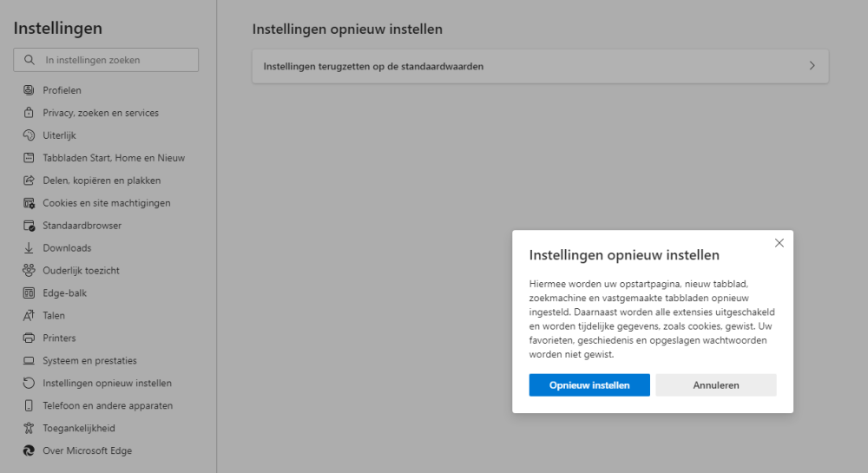Image resolution: width=868 pixels, height=473 pixels.
Task: Click the Toegankelijkheid accessibility icon
Action: 29,429
